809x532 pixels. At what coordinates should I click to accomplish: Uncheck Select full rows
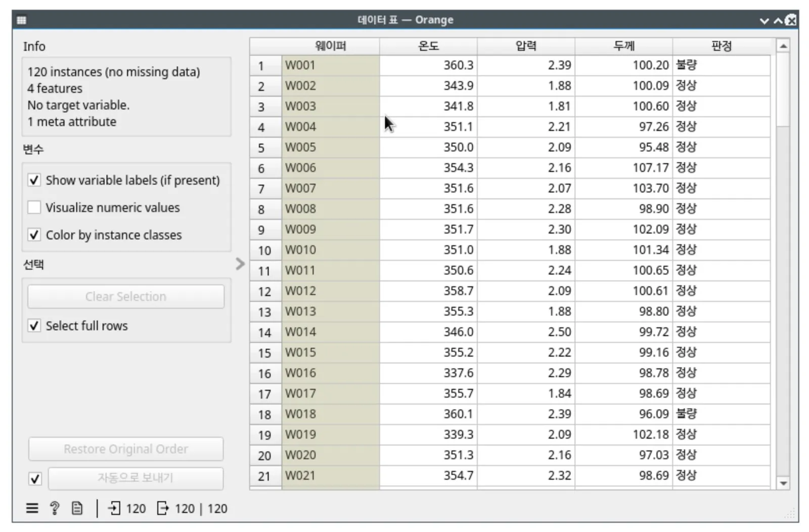click(34, 326)
